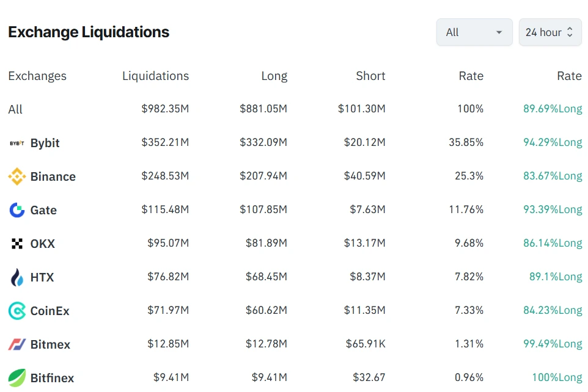Click the Bybit exchange logo icon
The width and height of the screenshot is (588, 392).
pyautogui.click(x=17, y=143)
